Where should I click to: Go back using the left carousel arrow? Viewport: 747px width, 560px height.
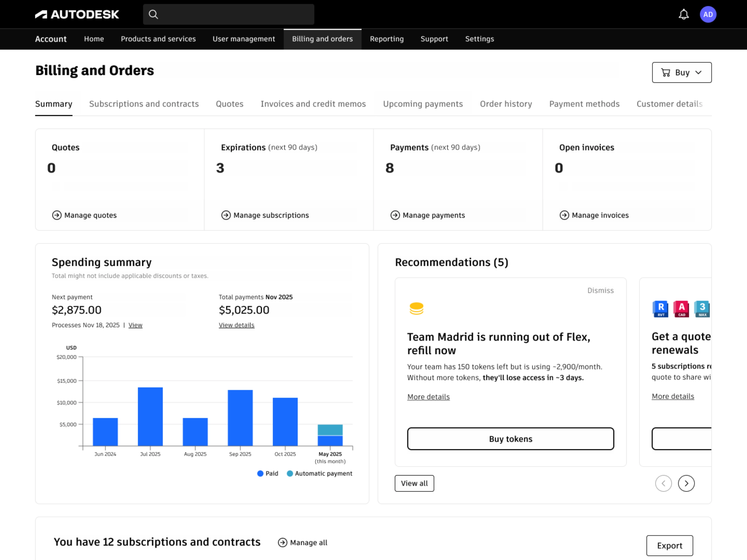pyautogui.click(x=664, y=483)
